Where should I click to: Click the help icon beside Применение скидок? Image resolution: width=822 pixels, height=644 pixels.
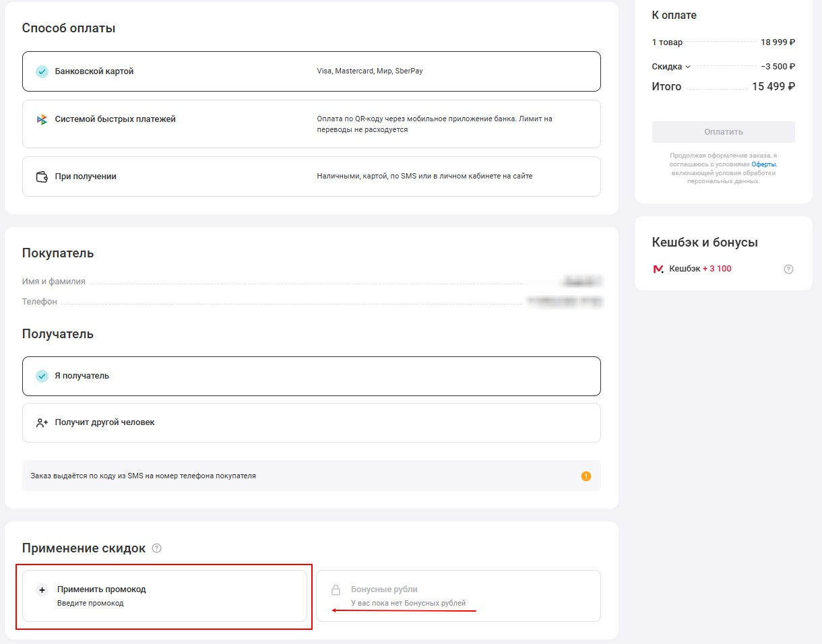point(157,548)
